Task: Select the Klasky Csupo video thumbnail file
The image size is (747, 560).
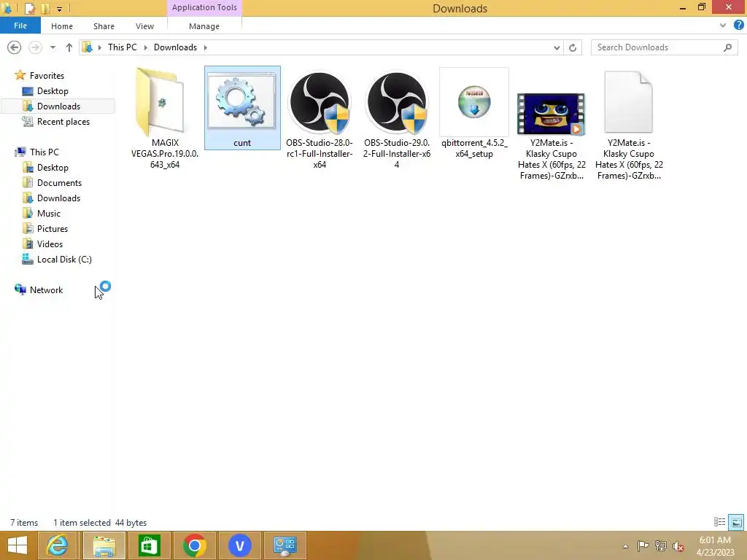Action: pyautogui.click(x=551, y=114)
